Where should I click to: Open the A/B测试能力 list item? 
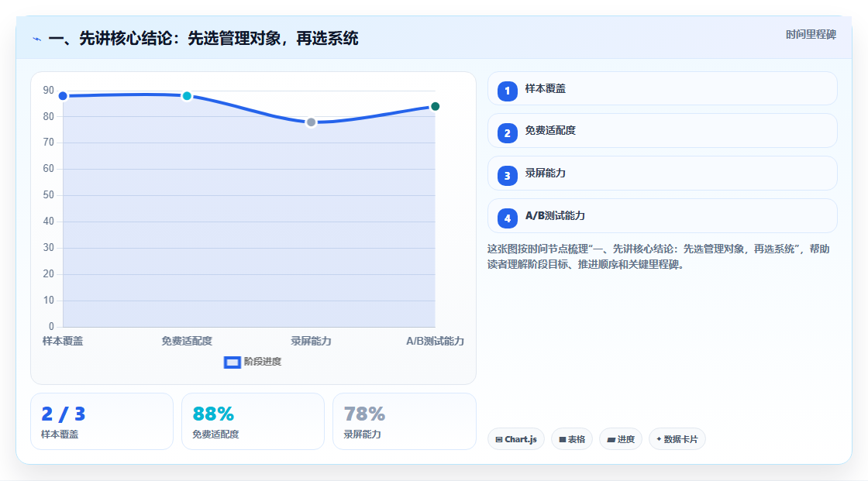click(662, 216)
